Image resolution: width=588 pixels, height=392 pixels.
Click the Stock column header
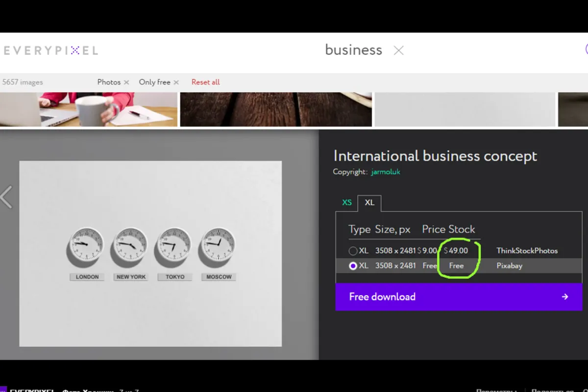462,229
